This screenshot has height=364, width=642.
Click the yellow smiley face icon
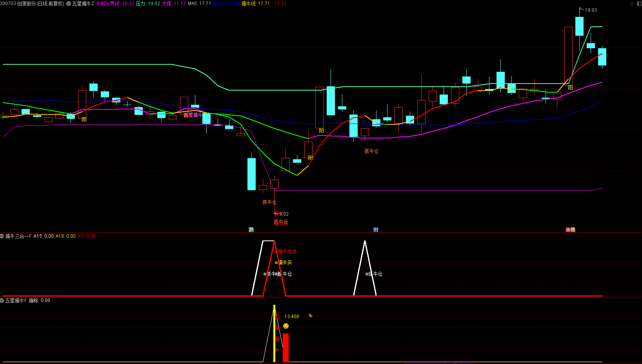click(286, 326)
